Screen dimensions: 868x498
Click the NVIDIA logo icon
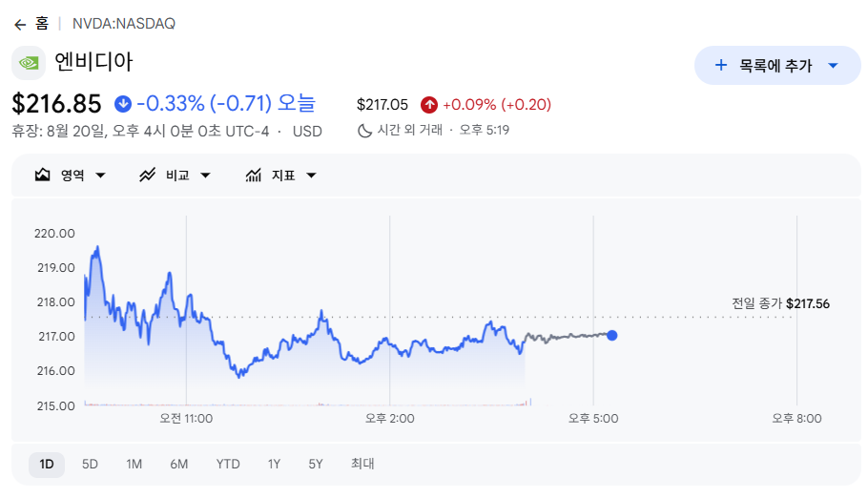[29, 63]
